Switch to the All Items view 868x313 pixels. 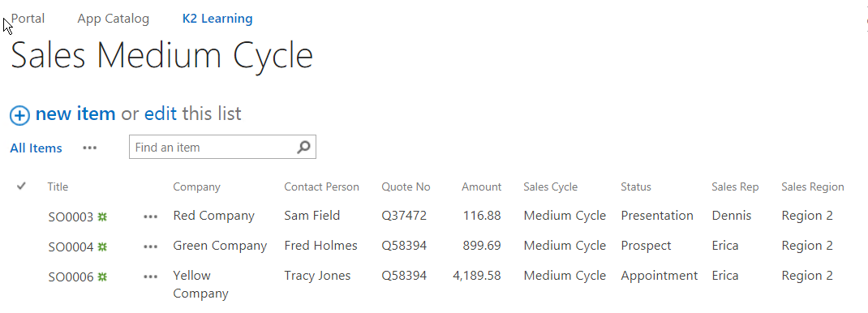pos(36,148)
